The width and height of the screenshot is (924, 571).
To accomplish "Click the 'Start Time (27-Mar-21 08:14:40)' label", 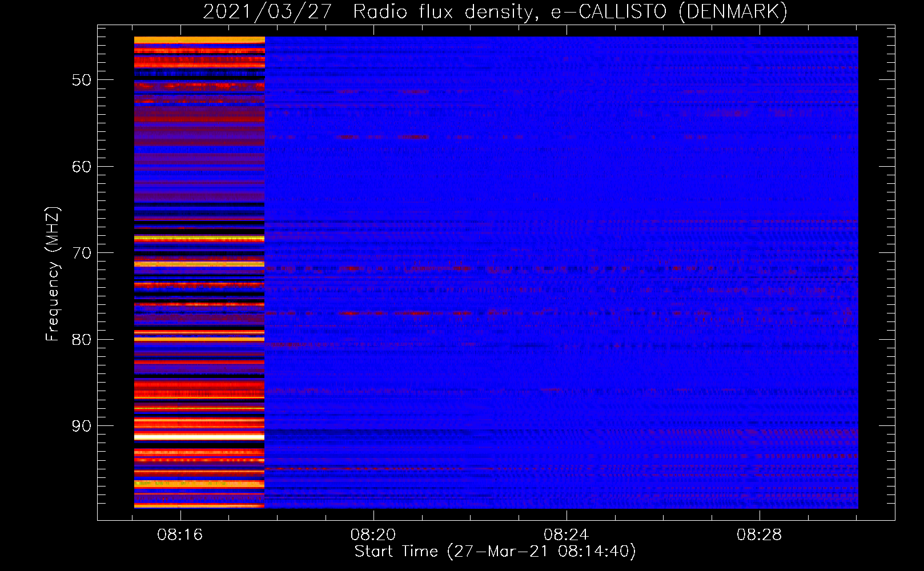I will click(495, 552).
